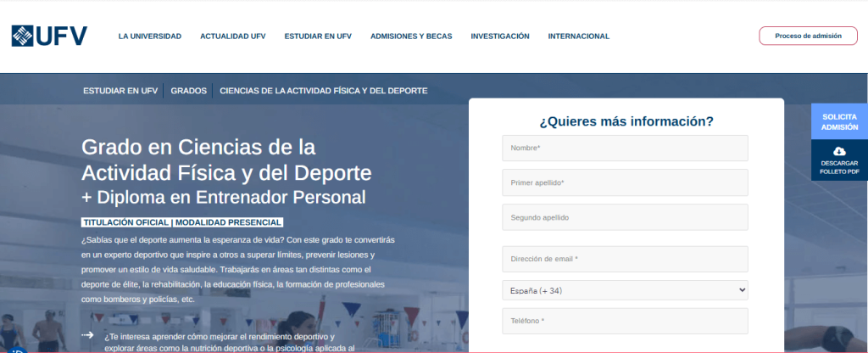Go to the ESTUDIAR EN UFV breadcrumb
The height and width of the screenshot is (353, 868).
pos(120,91)
